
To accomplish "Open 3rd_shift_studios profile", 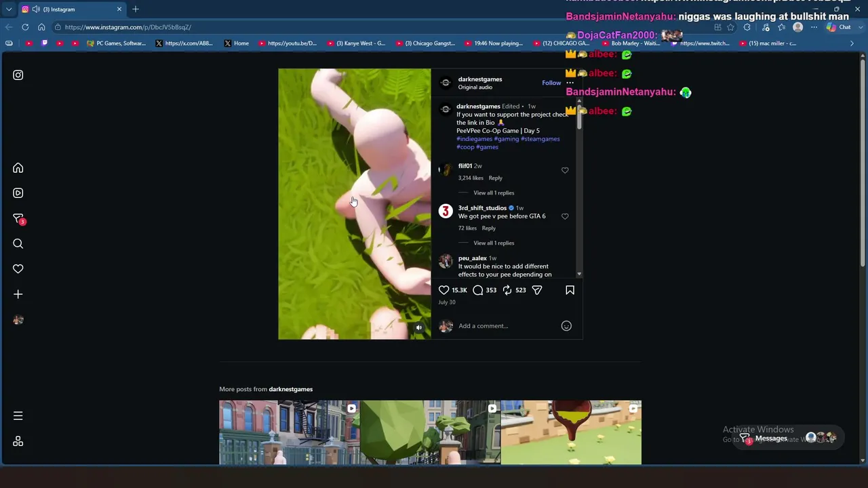I will (482, 208).
